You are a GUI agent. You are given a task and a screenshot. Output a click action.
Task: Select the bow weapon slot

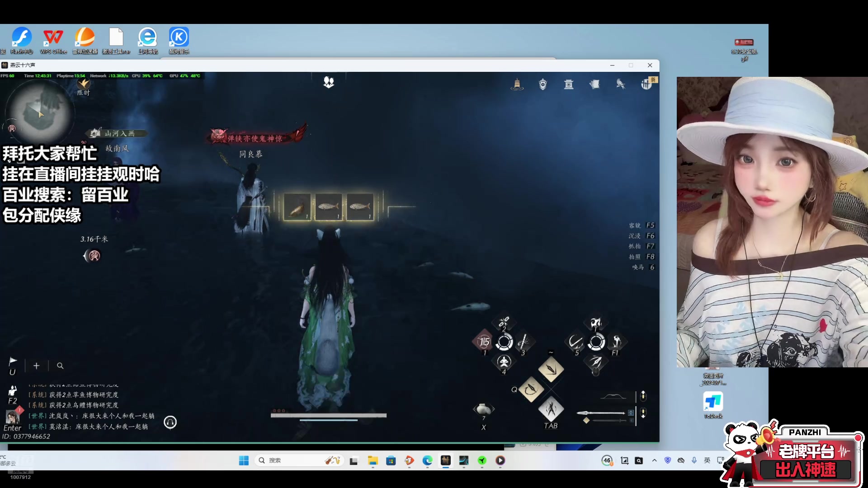tap(613, 397)
